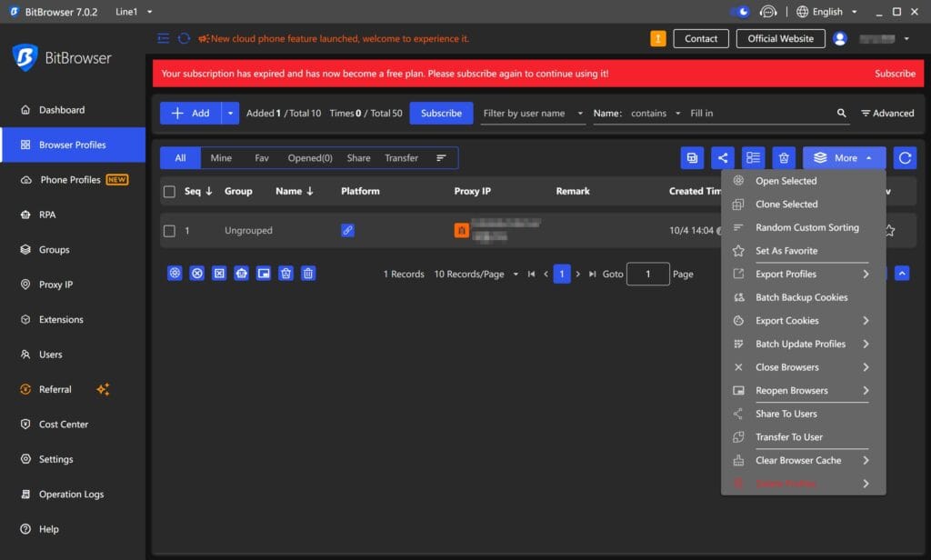Click the column list settings icon
The width and height of the screenshot is (931, 560).
(753, 158)
